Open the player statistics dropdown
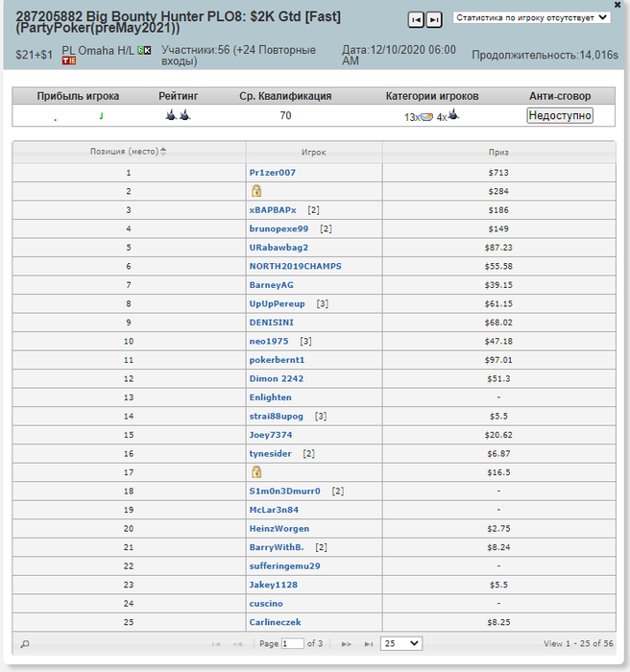Screen dimensions: 630x672 pyautogui.click(x=532, y=17)
